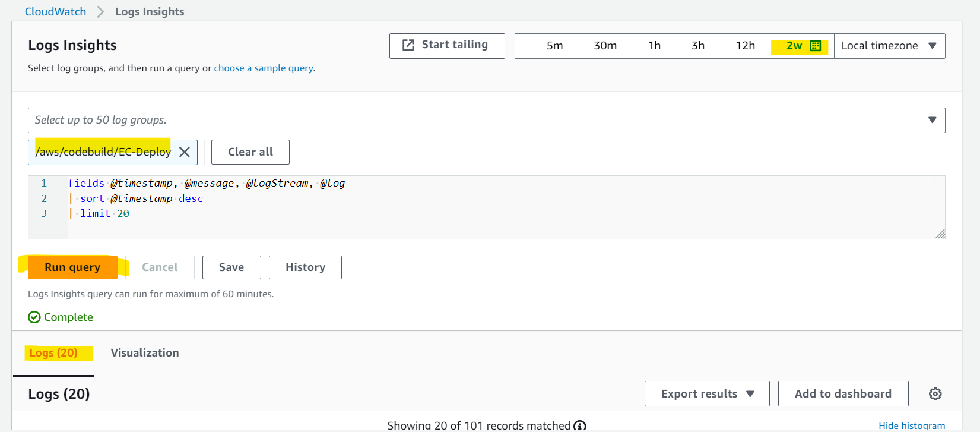Open the results settings gear icon
The width and height of the screenshot is (980, 432).
click(935, 394)
